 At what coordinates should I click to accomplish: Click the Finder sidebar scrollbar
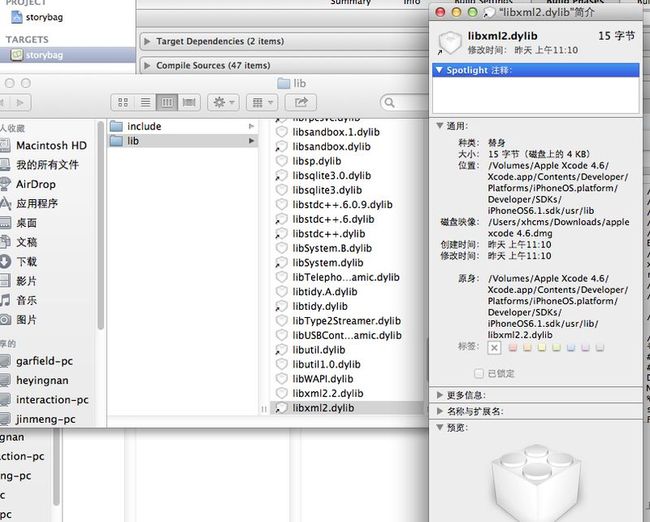tap(100, 226)
